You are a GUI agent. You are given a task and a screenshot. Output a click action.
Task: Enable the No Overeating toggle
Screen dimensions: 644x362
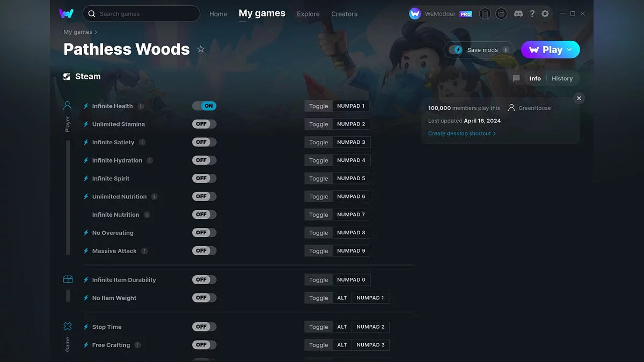[204, 232]
